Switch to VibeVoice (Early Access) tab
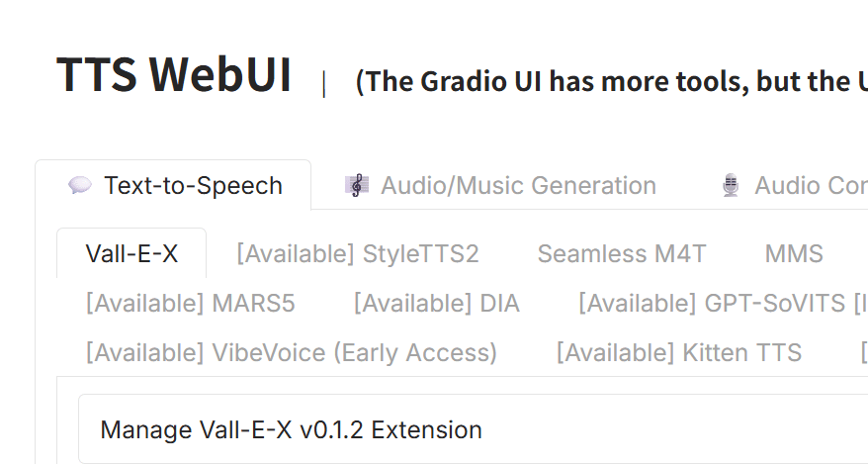868x464 pixels. tap(292, 352)
